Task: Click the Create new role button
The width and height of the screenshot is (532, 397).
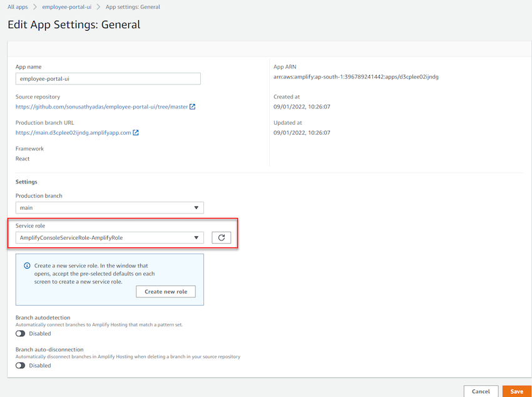Action: pyautogui.click(x=166, y=291)
